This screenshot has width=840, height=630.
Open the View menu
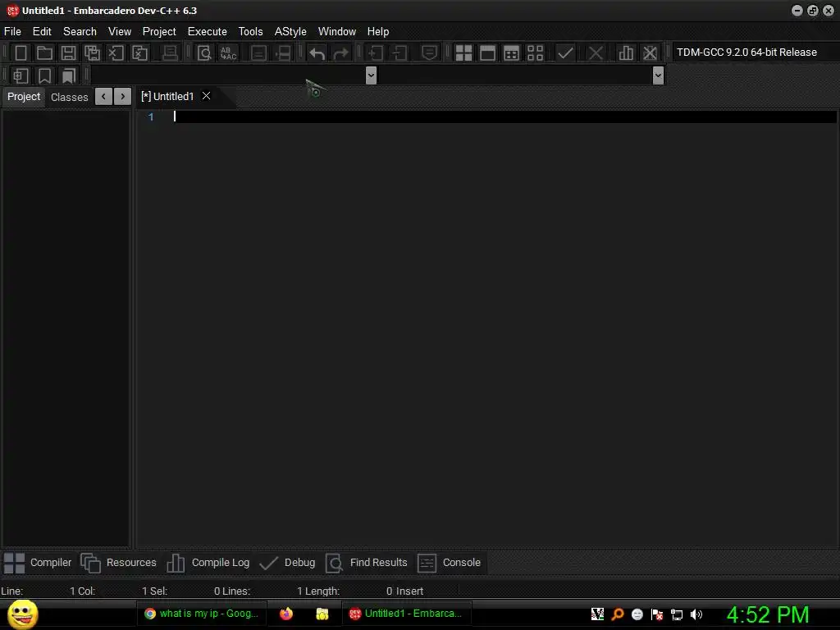[120, 32]
